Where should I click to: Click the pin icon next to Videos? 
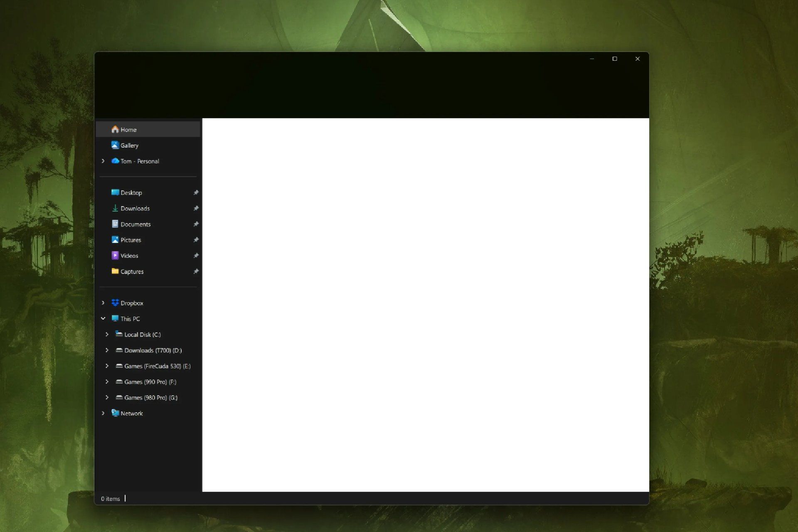pyautogui.click(x=196, y=256)
